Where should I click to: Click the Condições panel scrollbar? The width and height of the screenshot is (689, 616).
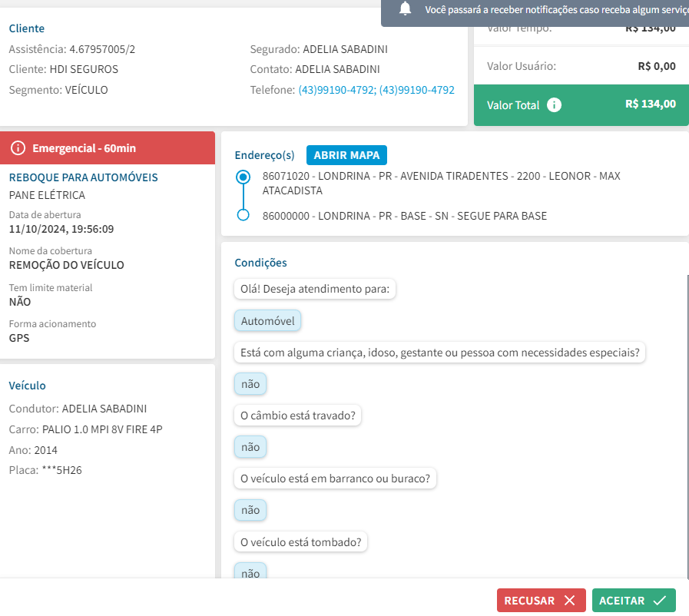687,426
